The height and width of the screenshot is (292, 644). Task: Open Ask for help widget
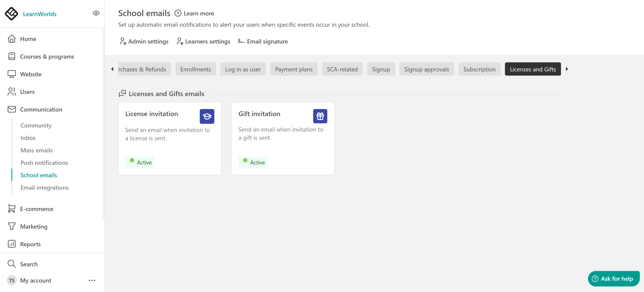[x=613, y=279]
